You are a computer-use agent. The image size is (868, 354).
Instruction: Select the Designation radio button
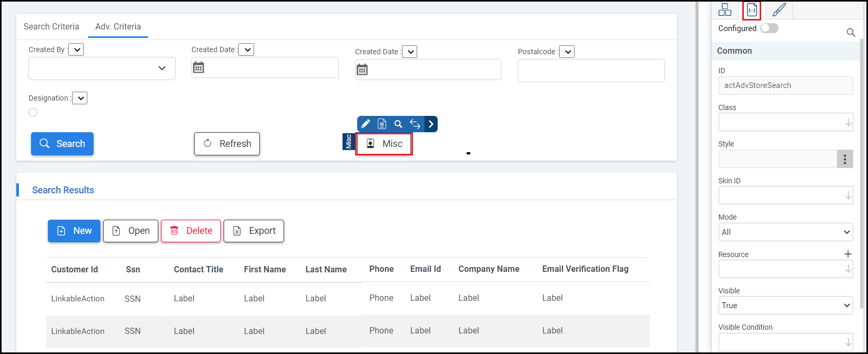click(33, 112)
